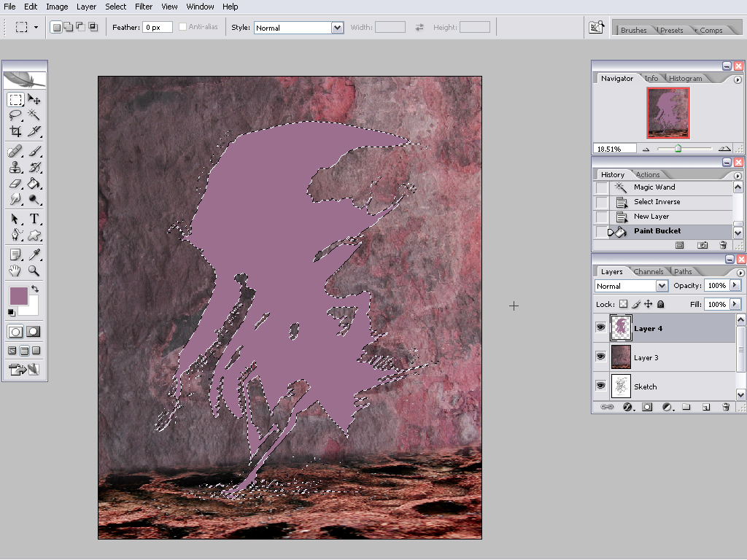Image resolution: width=747 pixels, height=560 pixels.
Task: Open the Image menu
Action: click(x=57, y=7)
